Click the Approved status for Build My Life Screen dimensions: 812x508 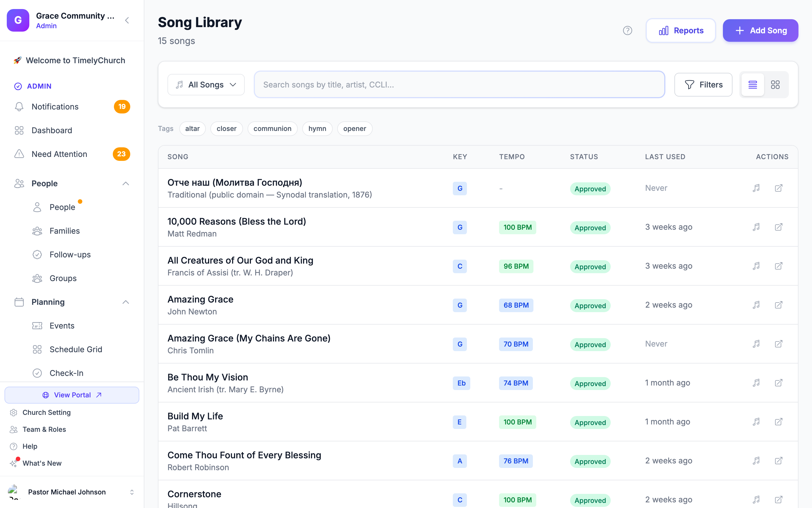click(590, 422)
